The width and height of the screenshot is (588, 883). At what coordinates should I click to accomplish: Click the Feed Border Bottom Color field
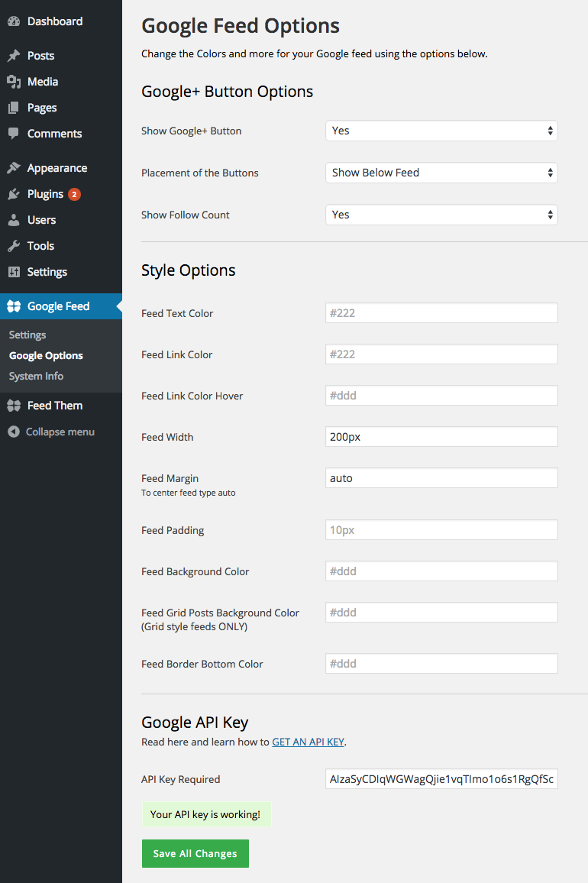[x=441, y=663]
